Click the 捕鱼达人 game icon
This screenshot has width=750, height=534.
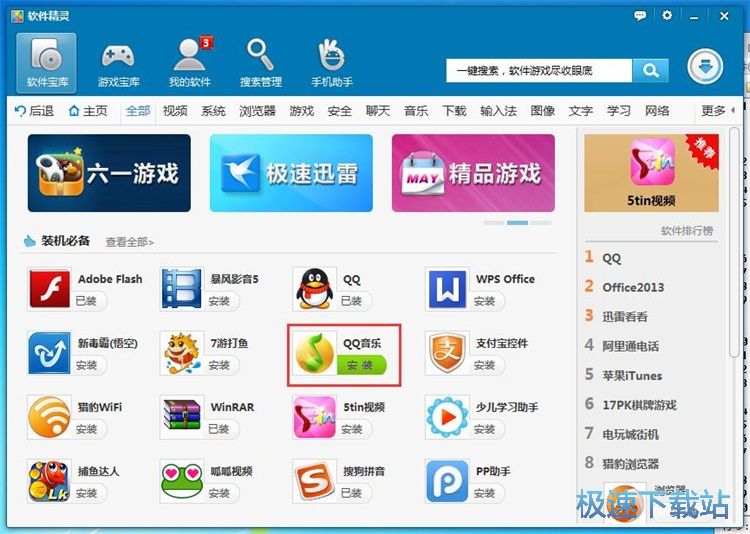pos(49,481)
